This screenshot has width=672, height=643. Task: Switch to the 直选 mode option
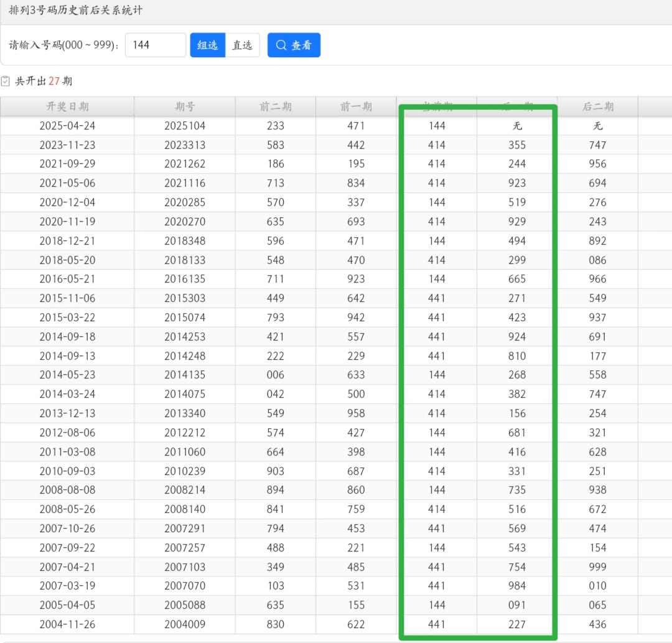point(242,45)
